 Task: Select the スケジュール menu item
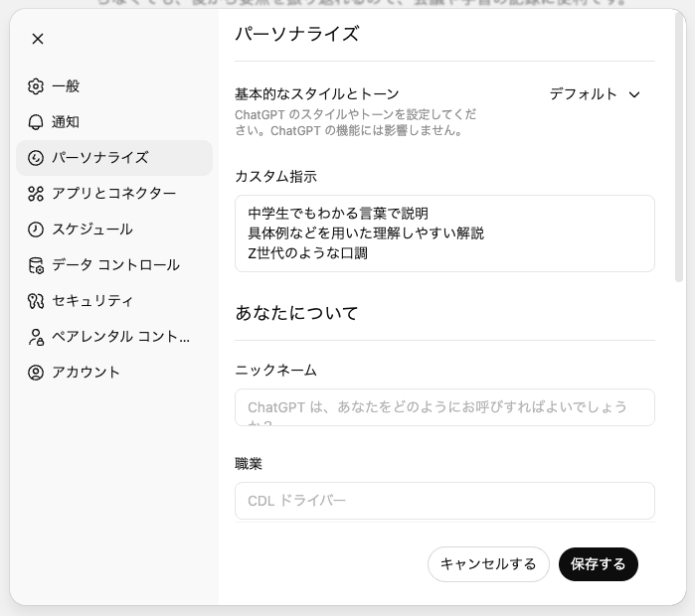tap(91, 230)
